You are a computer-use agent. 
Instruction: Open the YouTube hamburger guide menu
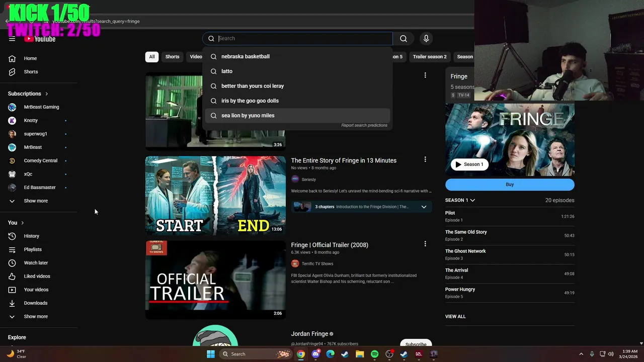[x=12, y=39]
